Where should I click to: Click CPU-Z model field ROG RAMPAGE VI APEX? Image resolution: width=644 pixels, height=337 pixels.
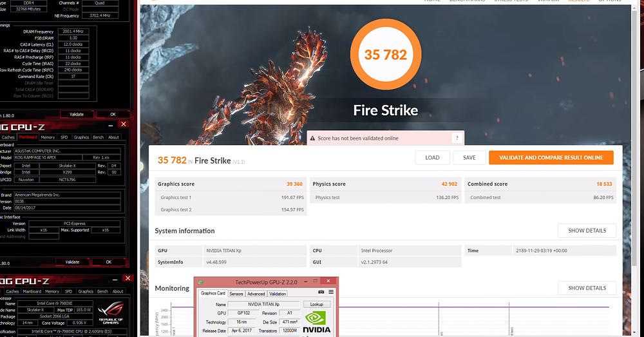47,157
